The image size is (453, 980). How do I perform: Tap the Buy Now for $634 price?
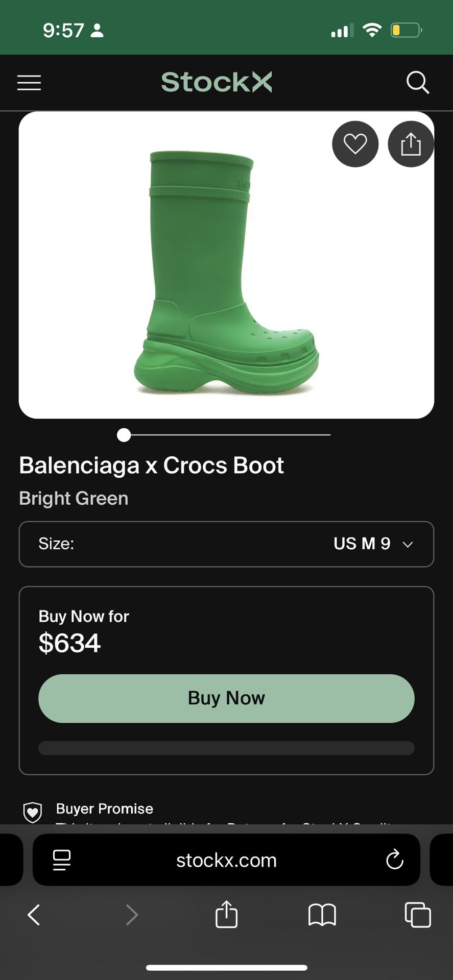(69, 643)
